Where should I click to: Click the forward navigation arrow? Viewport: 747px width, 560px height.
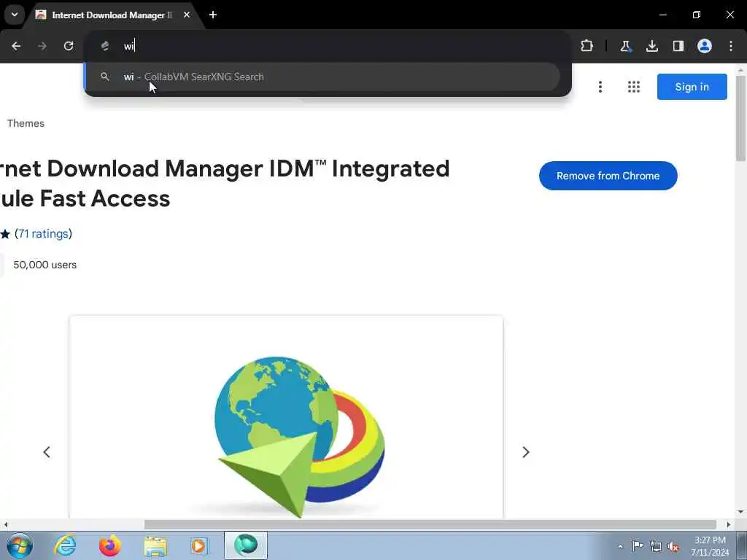point(42,46)
